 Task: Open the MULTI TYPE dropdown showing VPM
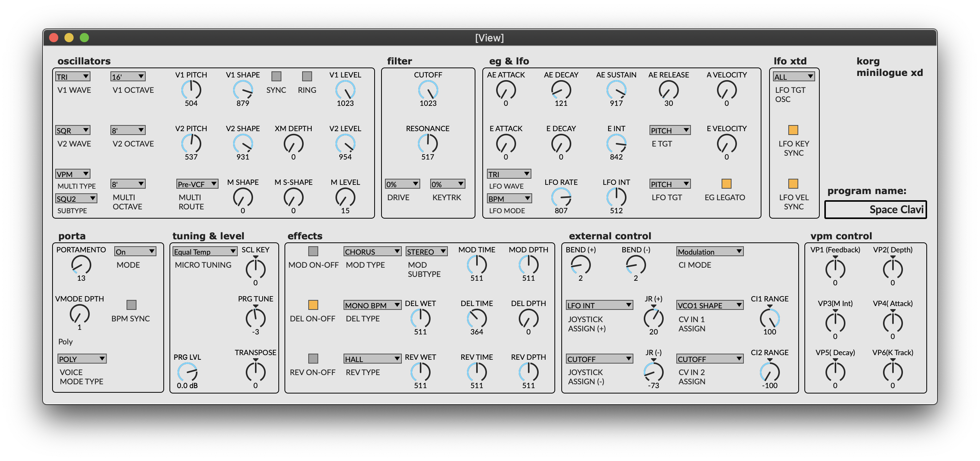(x=72, y=174)
